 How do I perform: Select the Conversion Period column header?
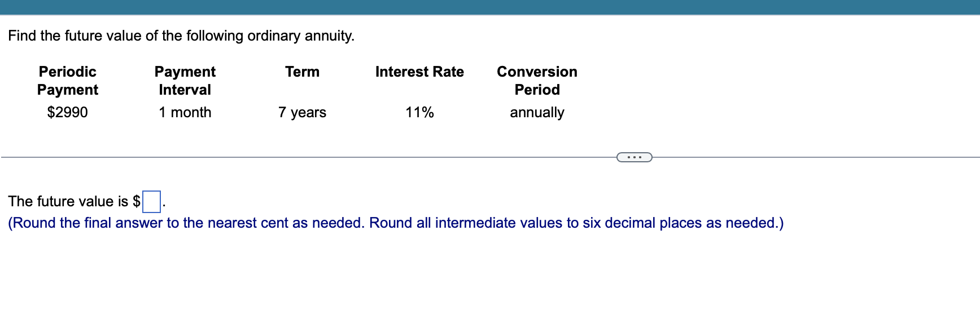[x=537, y=81]
